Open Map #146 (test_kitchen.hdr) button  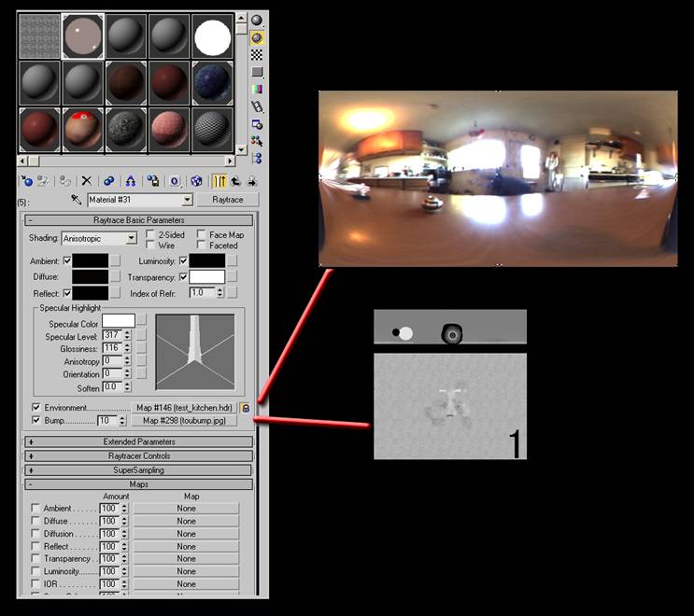pos(183,408)
